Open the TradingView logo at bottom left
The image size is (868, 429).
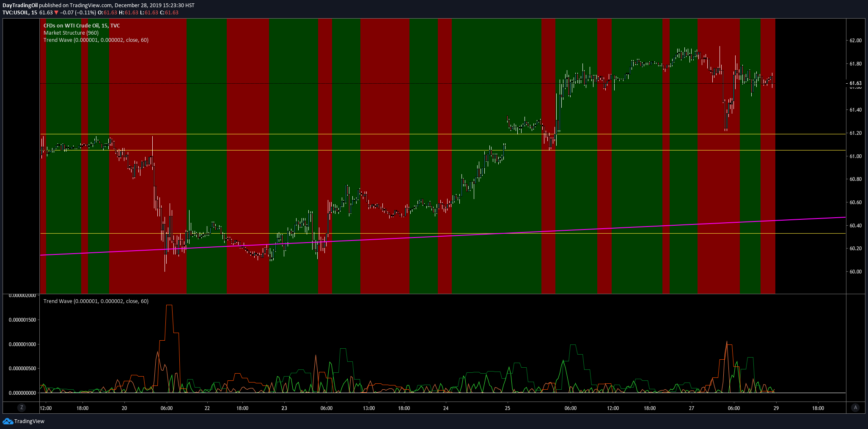(x=24, y=421)
